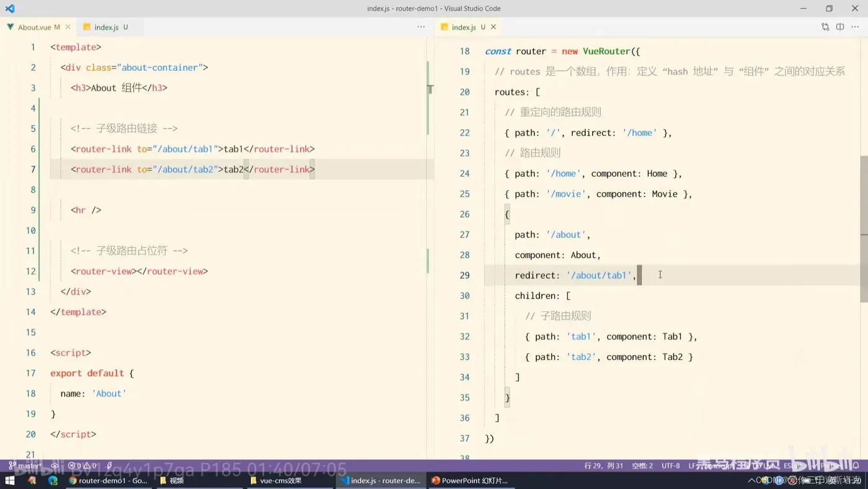Open the PowerPoint slideshow taskbar item
This screenshot has height=489, width=868.
point(469,480)
